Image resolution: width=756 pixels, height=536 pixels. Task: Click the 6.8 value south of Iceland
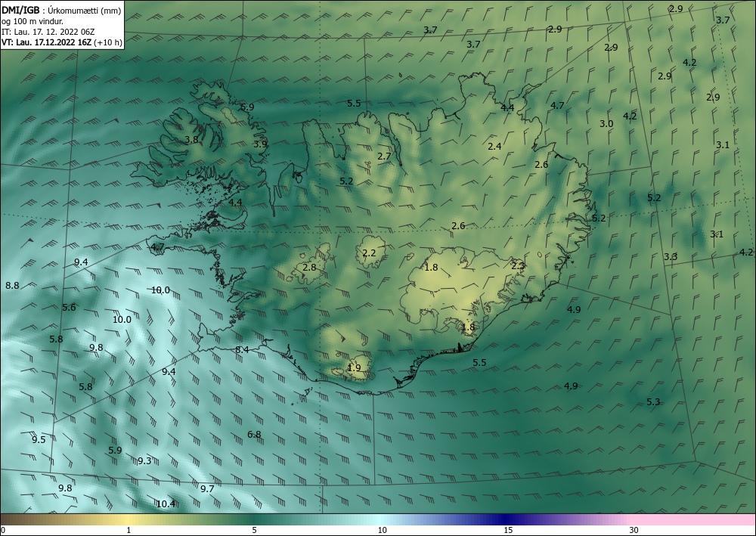coord(254,434)
